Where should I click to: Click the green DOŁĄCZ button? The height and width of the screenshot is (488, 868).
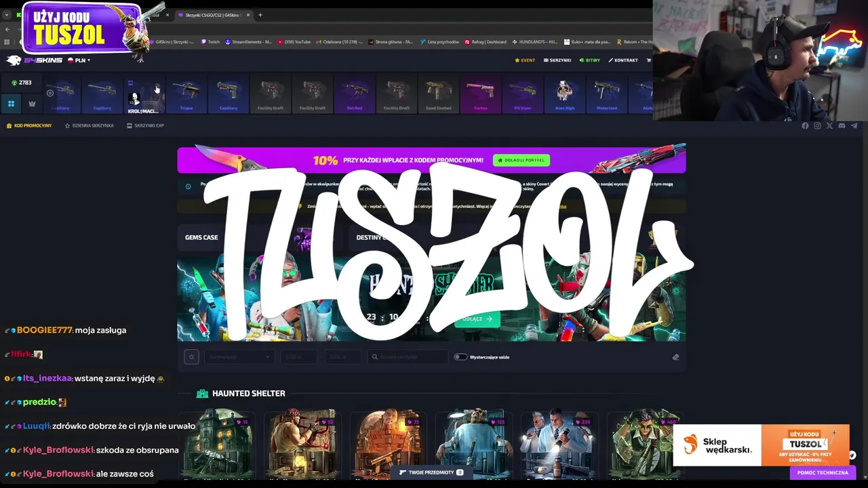coord(477,319)
